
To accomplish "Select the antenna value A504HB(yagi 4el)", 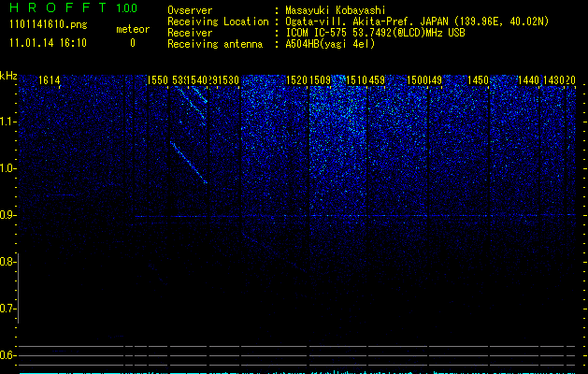I will 330,44.
